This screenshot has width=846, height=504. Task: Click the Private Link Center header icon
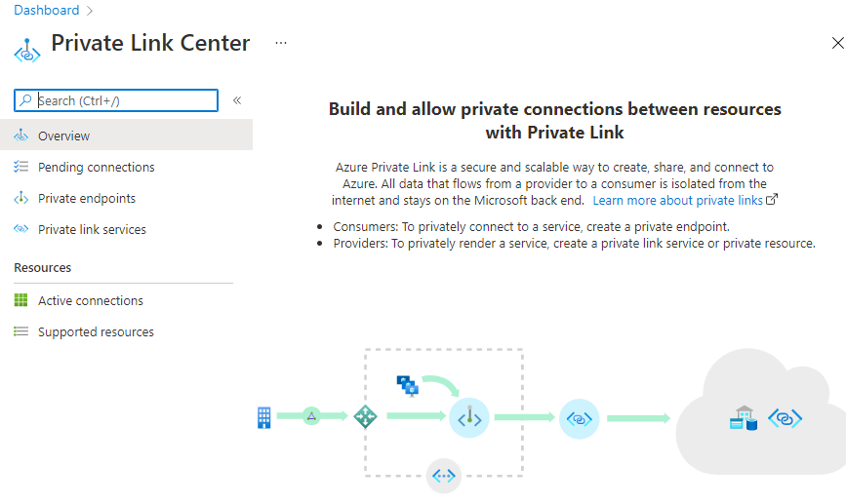[x=27, y=49]
